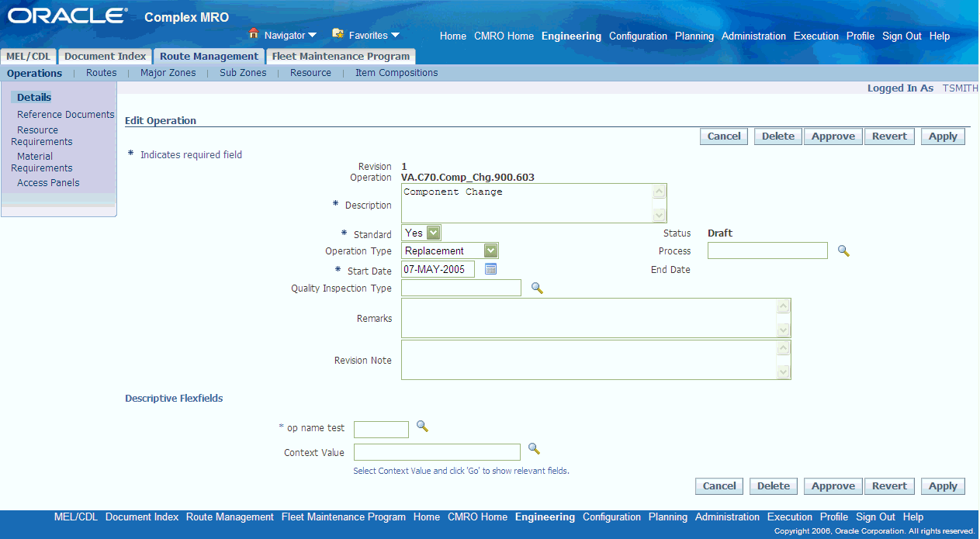This screenshot has width=980, height=539.
Task: Open Details in the side menu
Action: pyautogui.click(x=34, y=97)
